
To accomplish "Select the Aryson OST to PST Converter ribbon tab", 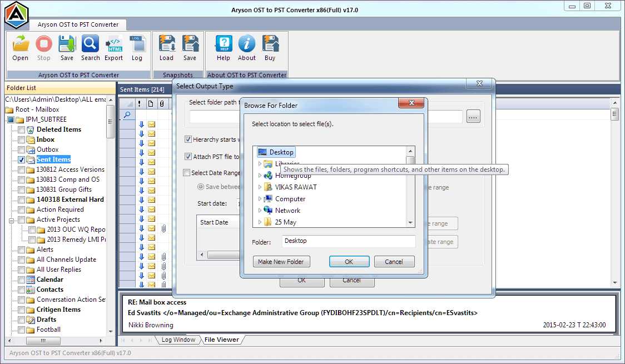I will (x=78, y=24).
